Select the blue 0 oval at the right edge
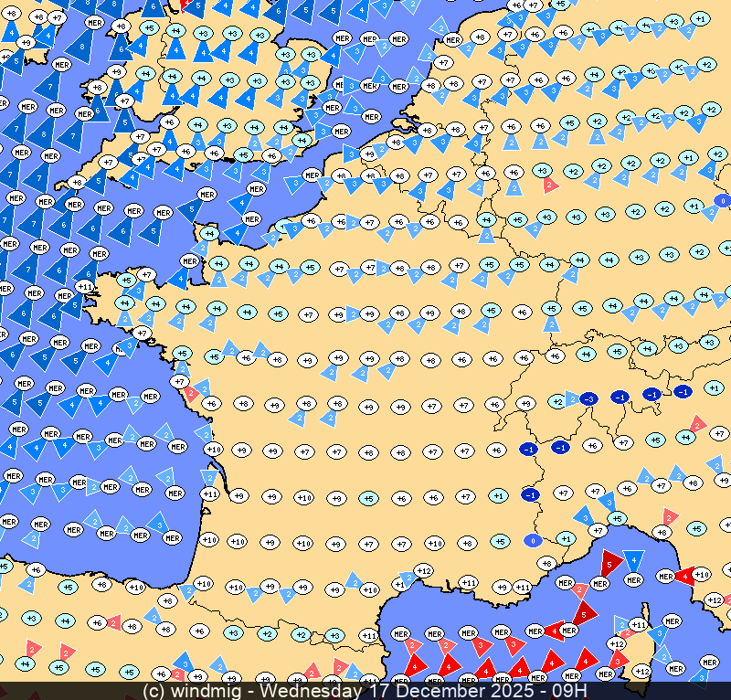 [x=722, y=200]
